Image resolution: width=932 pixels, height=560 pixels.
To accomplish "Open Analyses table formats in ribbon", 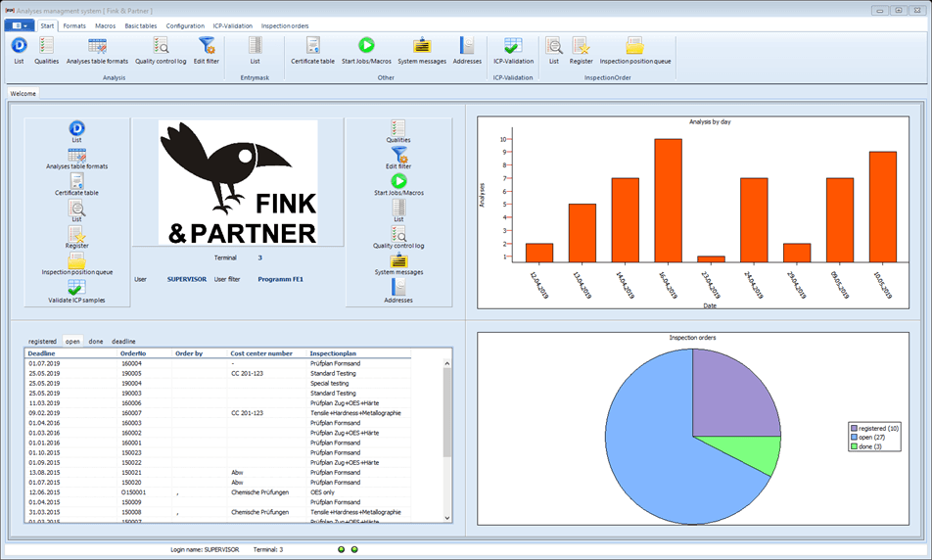I will (97, 51).
